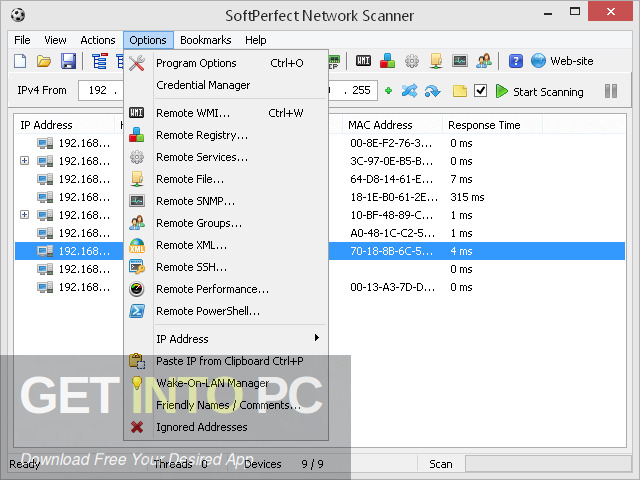
Task: Click the Remote File toolbar icon
Action: (x=436, y=61)
